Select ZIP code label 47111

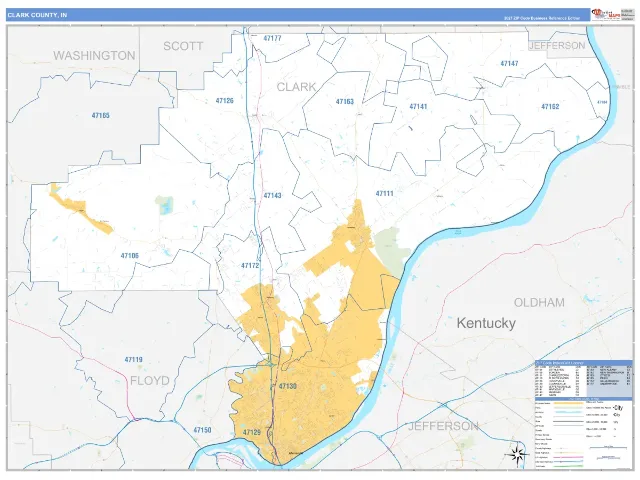tap(384, 193)
